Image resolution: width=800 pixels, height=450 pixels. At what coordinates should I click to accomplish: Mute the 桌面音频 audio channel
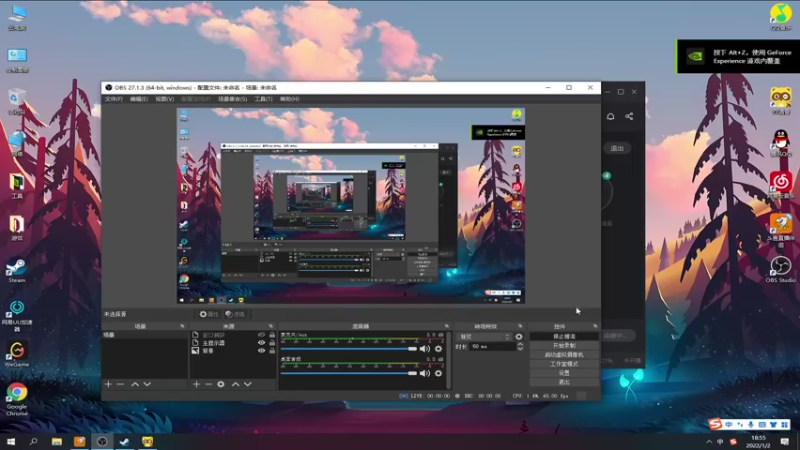coord(424,373)
